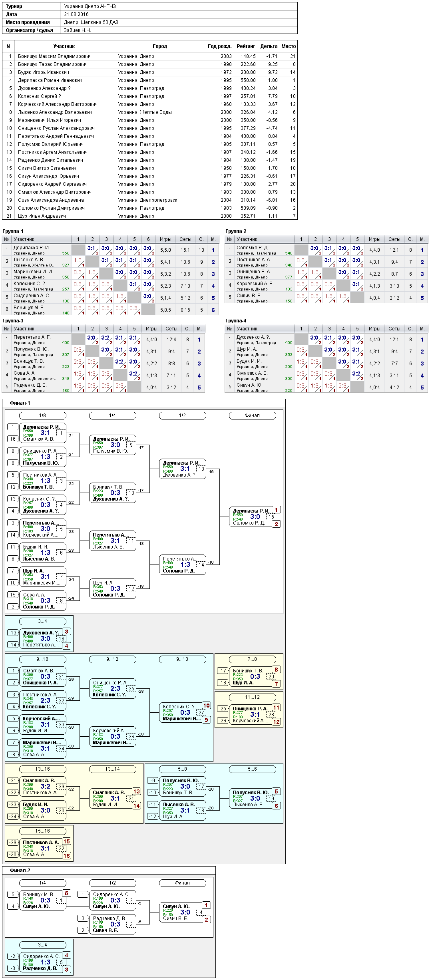Select participant Дерипаска Роман Иванович row

(x=149, y=80)
